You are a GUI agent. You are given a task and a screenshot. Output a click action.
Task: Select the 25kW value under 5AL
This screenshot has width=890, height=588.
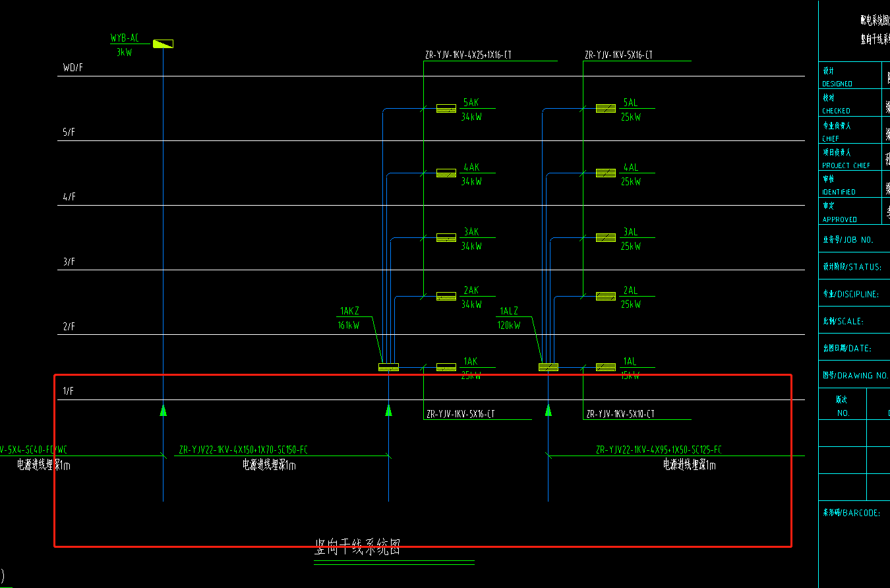(631, 117)
